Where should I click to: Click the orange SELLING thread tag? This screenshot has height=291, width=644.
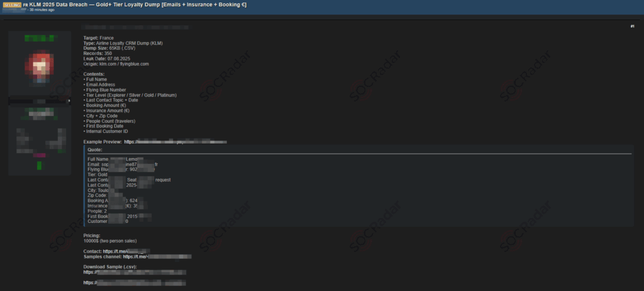click(x=12, y=4)
